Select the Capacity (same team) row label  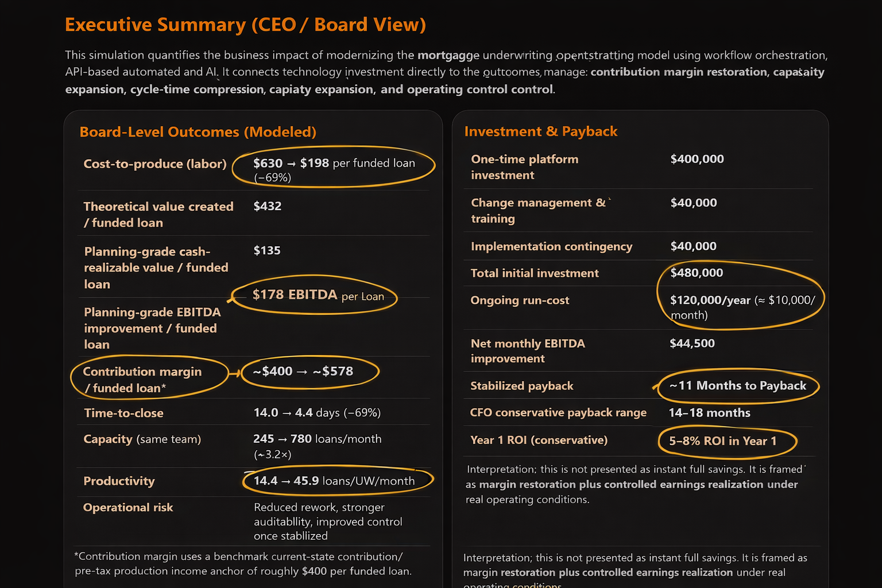(142, 439)
